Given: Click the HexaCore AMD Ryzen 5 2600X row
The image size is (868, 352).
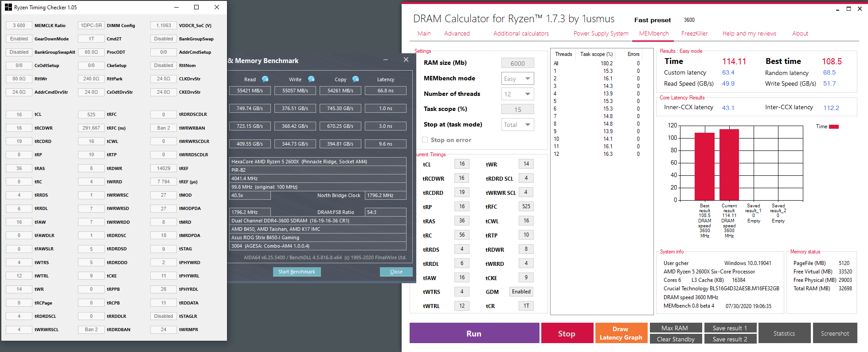Looking at the screenshot, I should point(318,162).
